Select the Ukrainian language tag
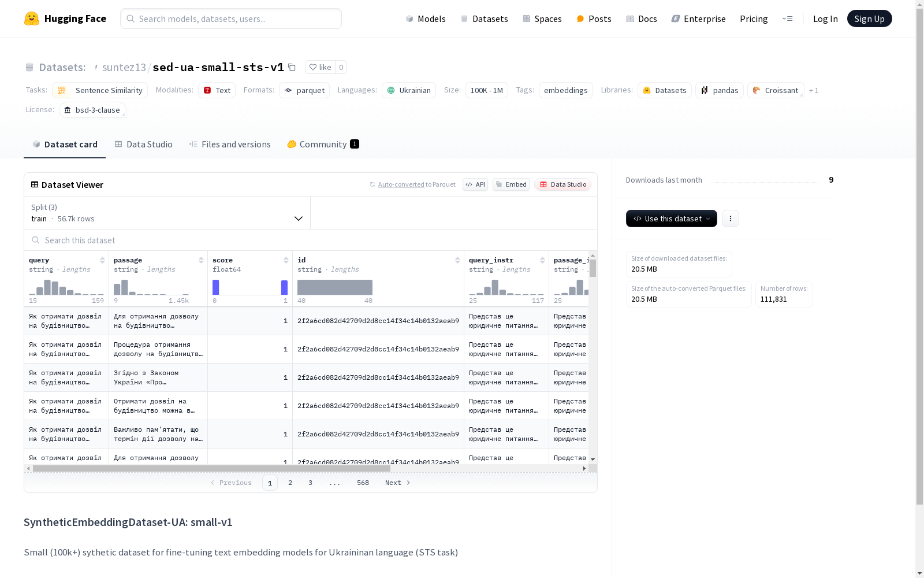This screenshot has width=924, height=578. 409,90
